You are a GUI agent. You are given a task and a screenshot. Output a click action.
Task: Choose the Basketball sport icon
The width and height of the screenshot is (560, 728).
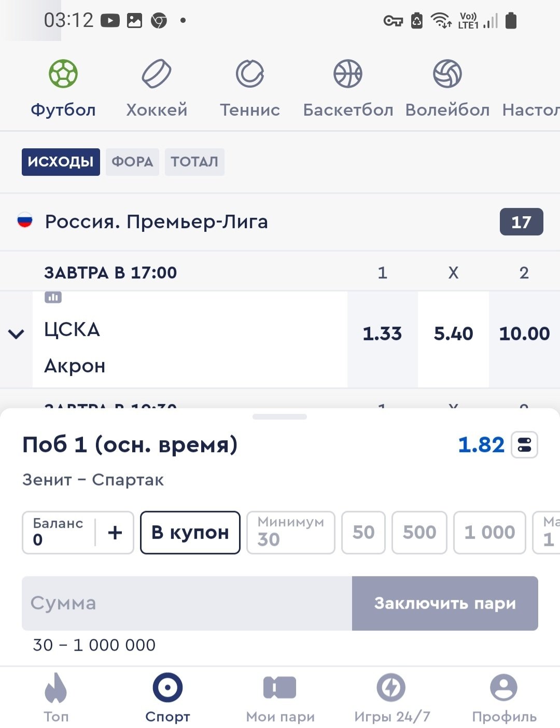(348, 74)
